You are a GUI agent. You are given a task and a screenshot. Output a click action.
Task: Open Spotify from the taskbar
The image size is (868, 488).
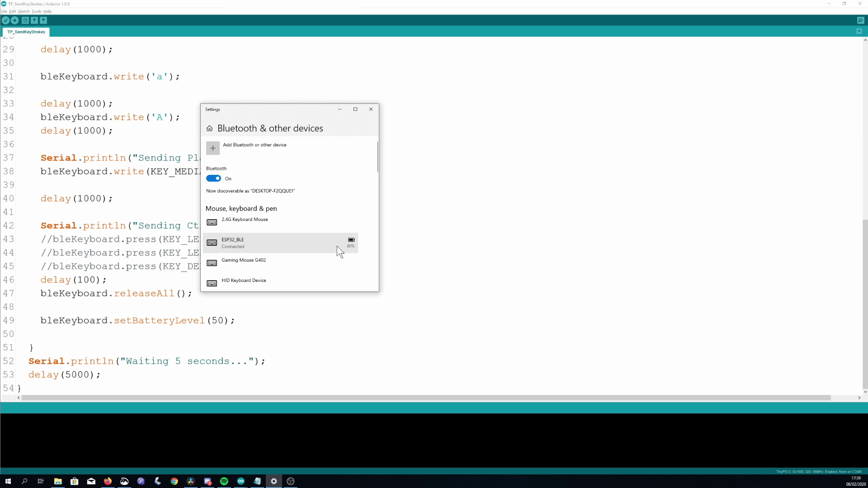coord(224,481)
